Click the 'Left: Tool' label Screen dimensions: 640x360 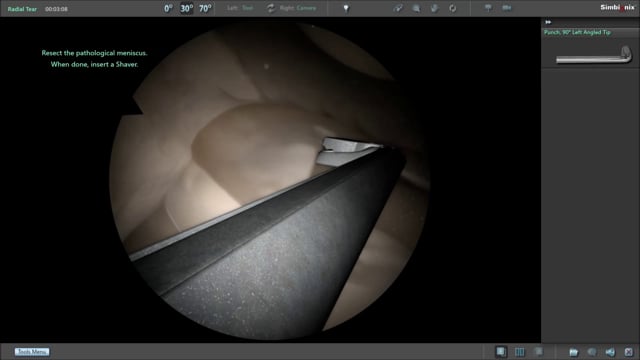(x=240, y=8)
